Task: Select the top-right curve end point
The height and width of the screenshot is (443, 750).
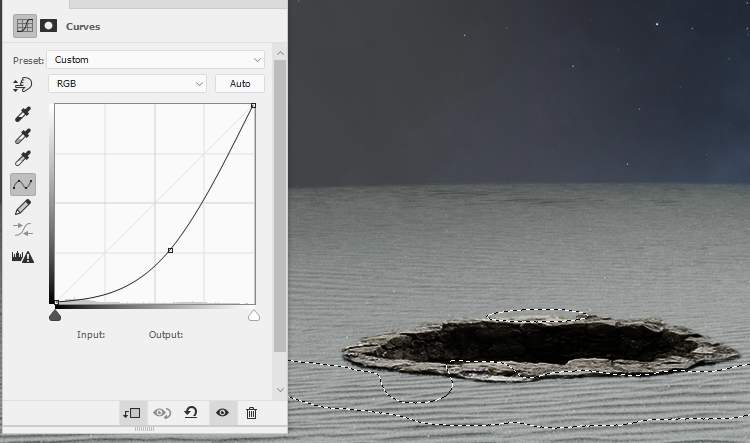Action: click(x=253, y=105)
